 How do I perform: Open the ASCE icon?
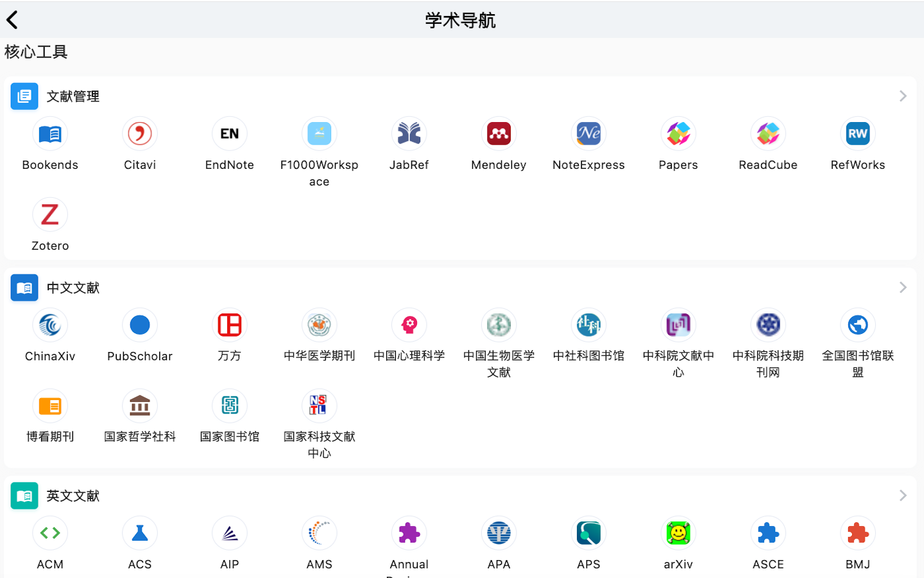[x=768, y=533]
